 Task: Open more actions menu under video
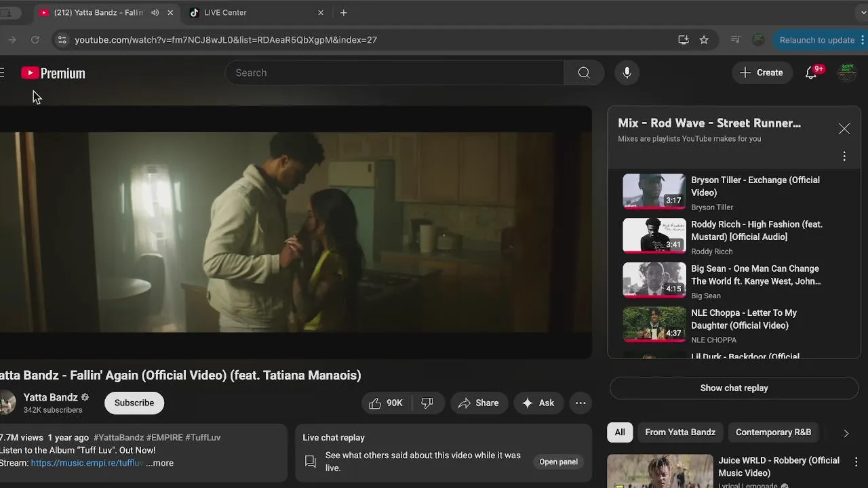coord(580,403)
